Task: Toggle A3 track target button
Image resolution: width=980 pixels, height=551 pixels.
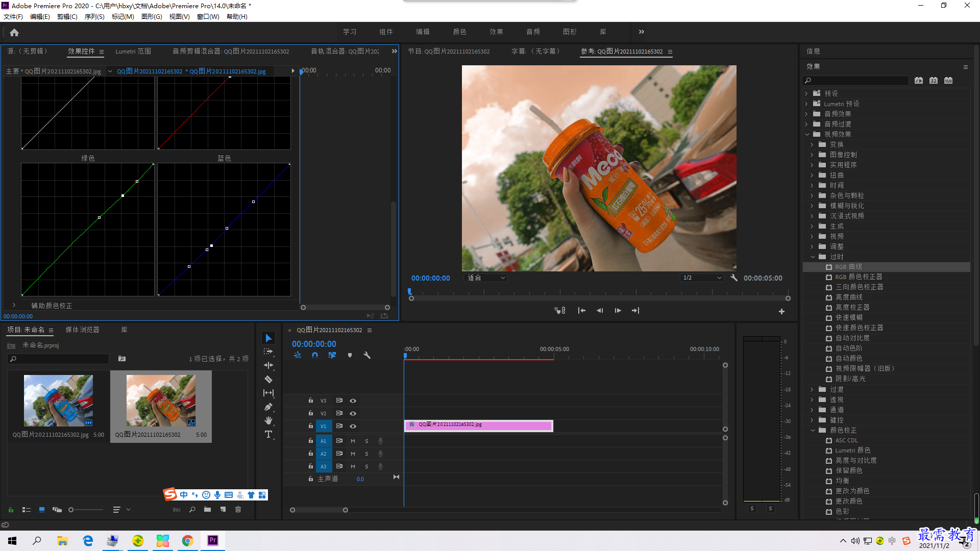Action: click(x=324, y=466)
